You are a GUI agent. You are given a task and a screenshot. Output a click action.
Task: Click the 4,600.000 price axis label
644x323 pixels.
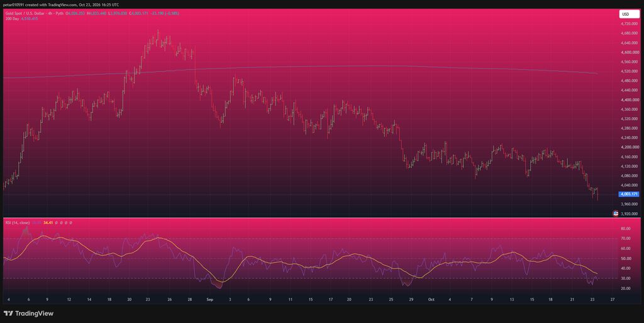coord(630,52)
